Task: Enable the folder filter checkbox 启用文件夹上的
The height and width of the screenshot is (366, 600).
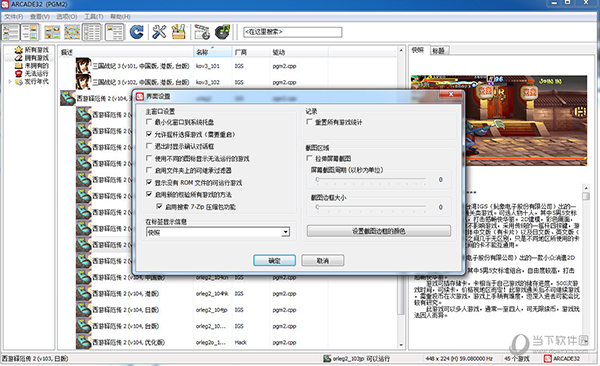Action: 149,170
